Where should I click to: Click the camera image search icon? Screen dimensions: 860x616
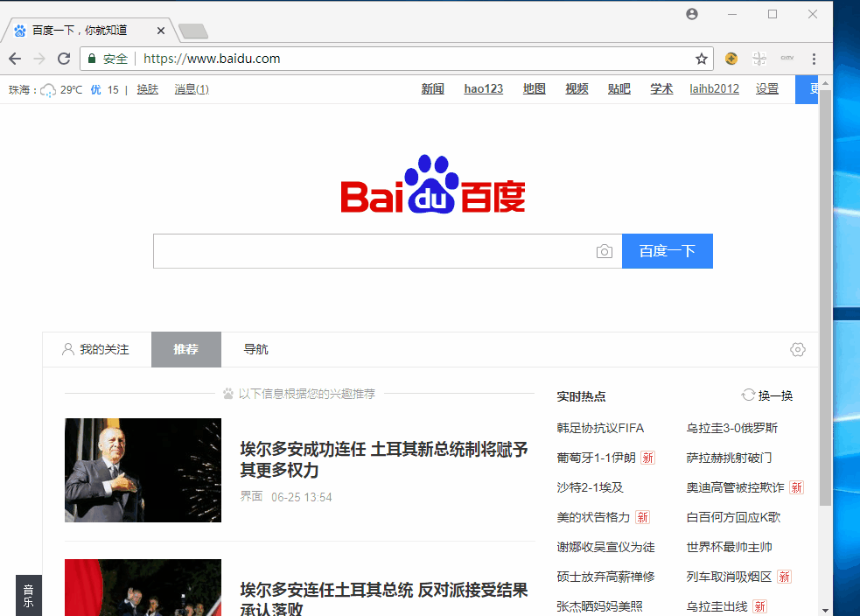pos(605,251)
